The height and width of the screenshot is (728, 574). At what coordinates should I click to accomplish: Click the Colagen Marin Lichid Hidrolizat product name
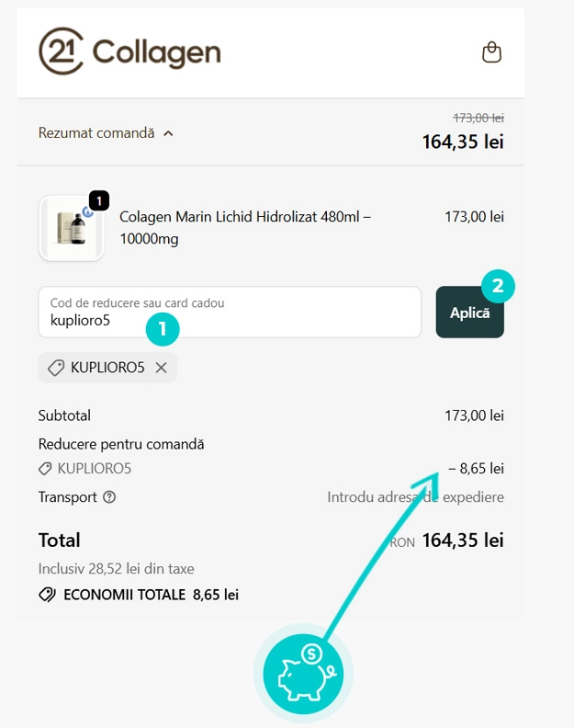tap(245, 227)
